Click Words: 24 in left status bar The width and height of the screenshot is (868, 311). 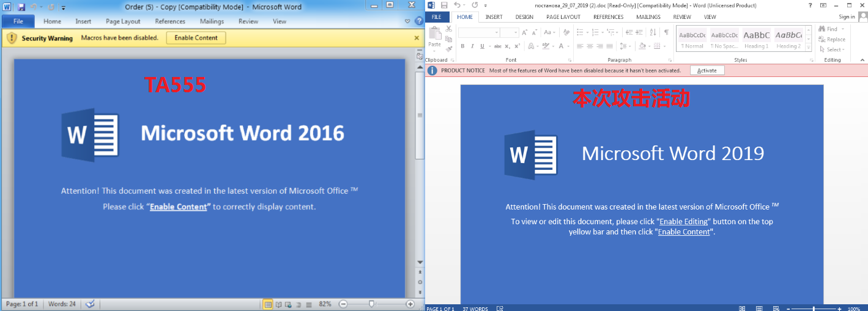point(62,304)
